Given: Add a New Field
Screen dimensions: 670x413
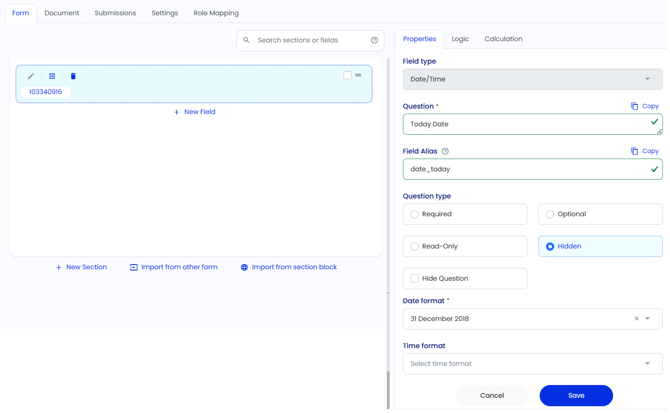Looking at the screenshot, I should (194, 112).
